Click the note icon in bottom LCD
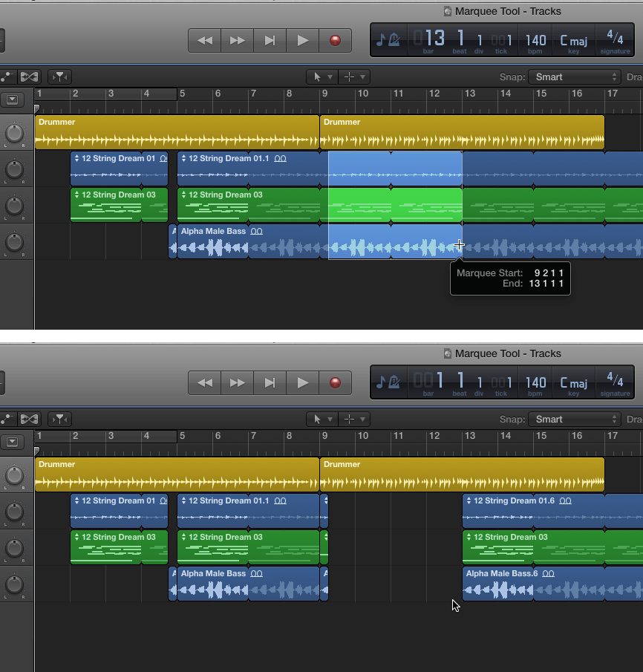 point(380,382)
